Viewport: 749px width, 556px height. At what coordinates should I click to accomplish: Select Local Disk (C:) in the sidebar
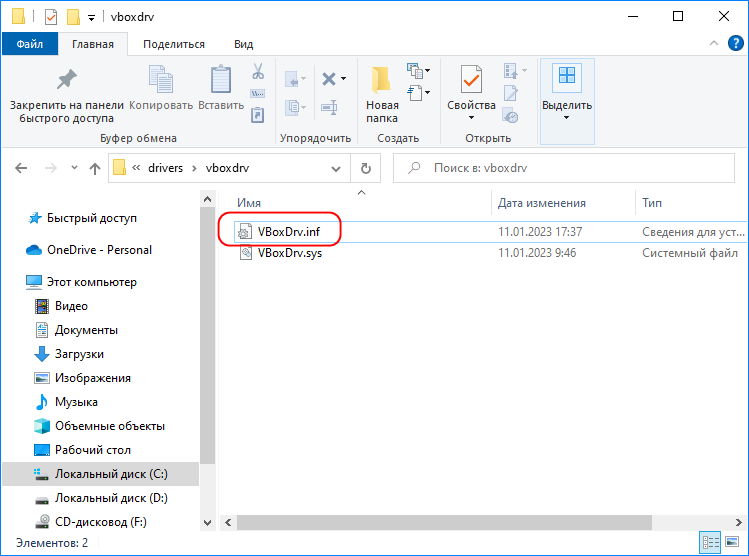pyautogui.click(x=100, y=474)
